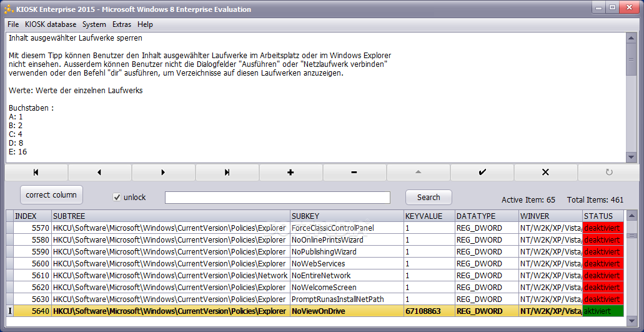Select the NoPublishingWizard subkey cell
Screen dimensions: 644x332
tap(347, 251)
